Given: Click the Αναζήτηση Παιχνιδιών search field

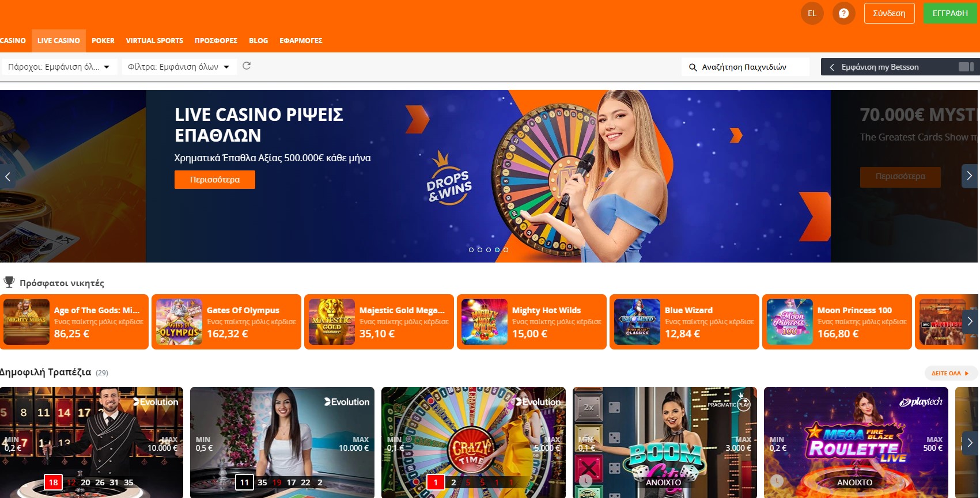Looking at the screenshot, I should click(x=746, y=67).
